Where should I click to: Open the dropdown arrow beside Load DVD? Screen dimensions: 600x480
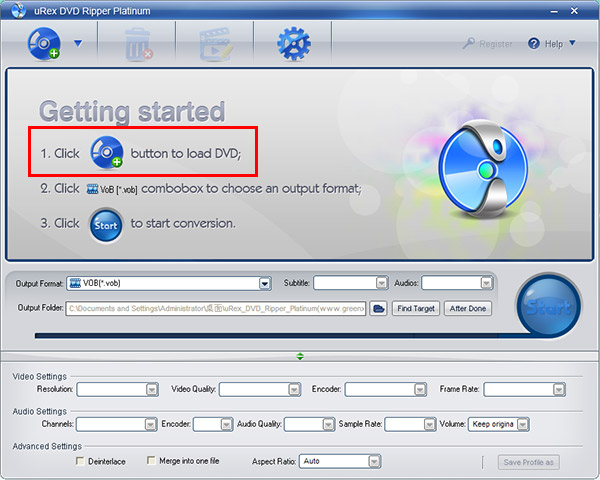click(78, 44)
